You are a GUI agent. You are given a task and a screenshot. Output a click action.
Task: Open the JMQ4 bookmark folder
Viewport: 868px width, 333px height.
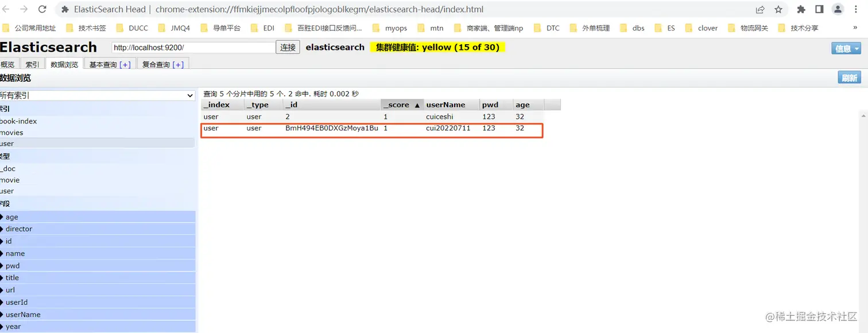[x=175, y=28]
